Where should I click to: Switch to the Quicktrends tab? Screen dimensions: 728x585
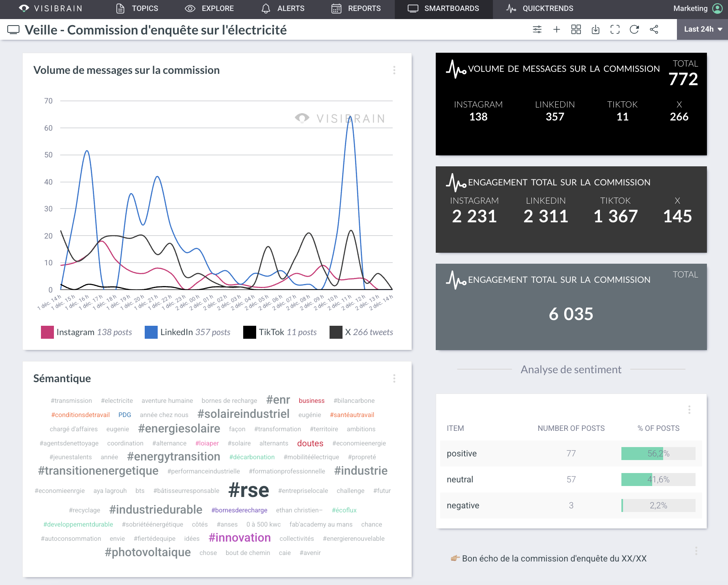[x=540, y=9]
